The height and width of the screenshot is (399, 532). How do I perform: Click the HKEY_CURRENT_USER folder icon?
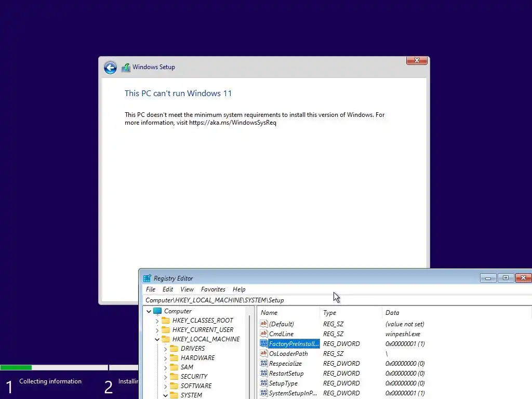166,330
